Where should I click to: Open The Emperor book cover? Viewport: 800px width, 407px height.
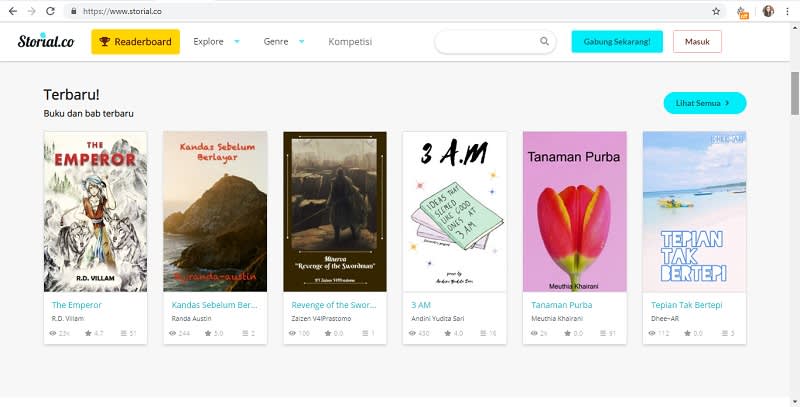(95, 211)
